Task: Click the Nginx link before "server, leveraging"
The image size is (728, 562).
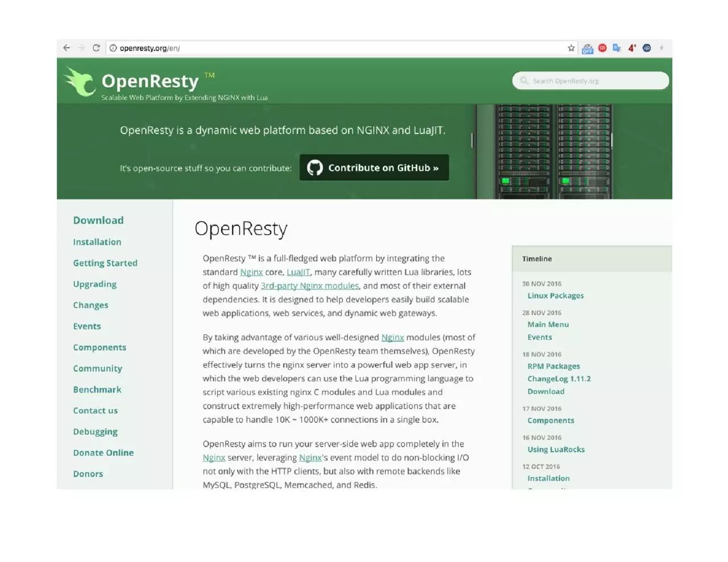Action: 214,458
